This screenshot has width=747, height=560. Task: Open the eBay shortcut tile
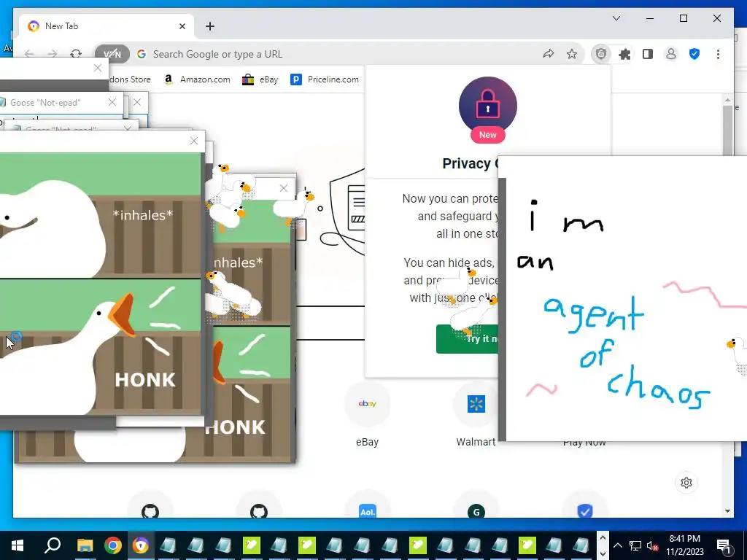[x=368, y=415]
